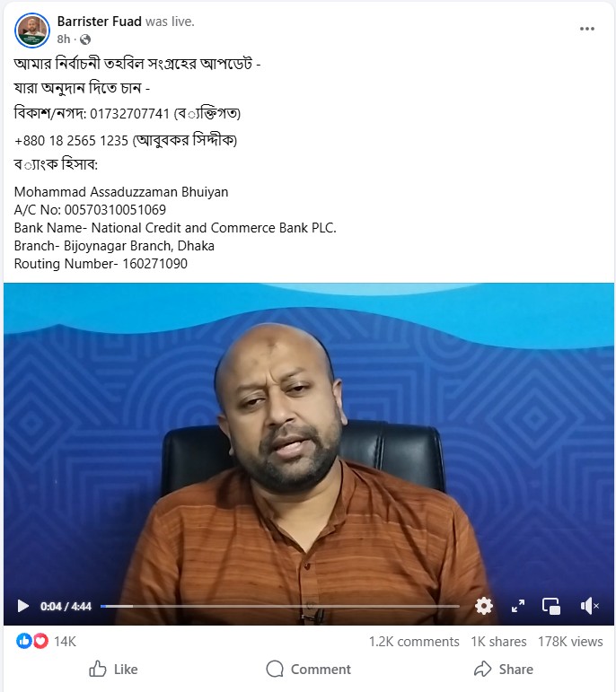This screenshot has height=692, width=616.
Task: Show the 1.2K comments
Action: (x=414, y=641)
